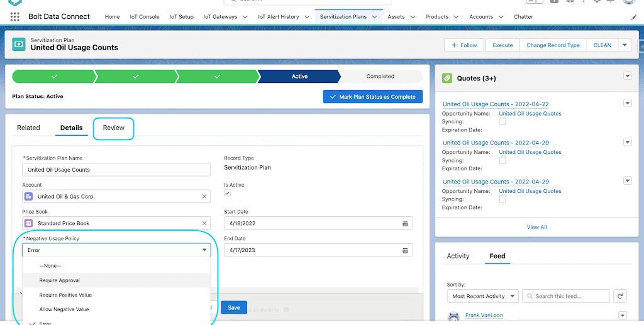The image size is (644, 325).
Task: Click the price book icon in field
Action: point(29,223)
